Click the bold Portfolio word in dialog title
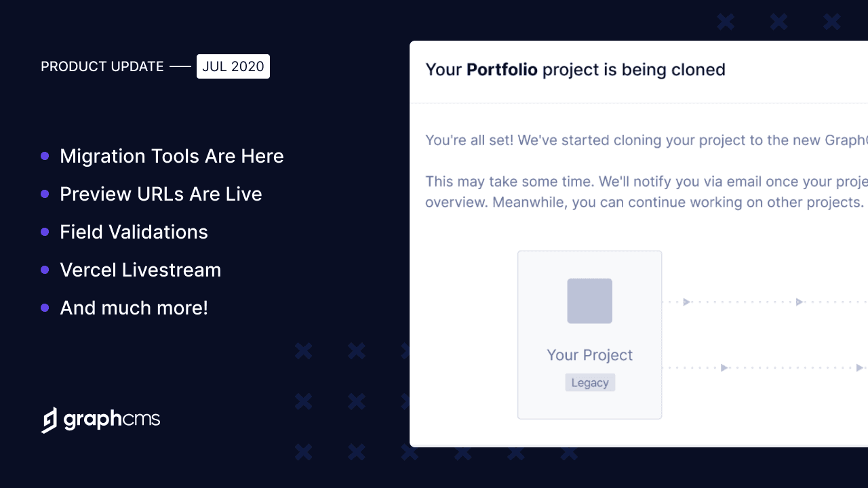Viewport: 868px width, 488px height. coord(502,69)
